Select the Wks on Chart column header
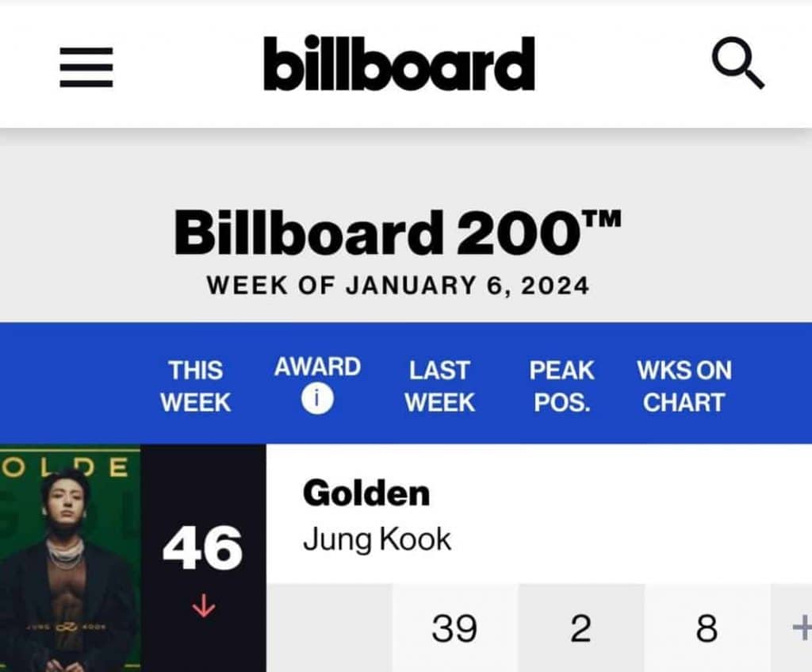The image size is (812, 672). click(x=684, y=386)
